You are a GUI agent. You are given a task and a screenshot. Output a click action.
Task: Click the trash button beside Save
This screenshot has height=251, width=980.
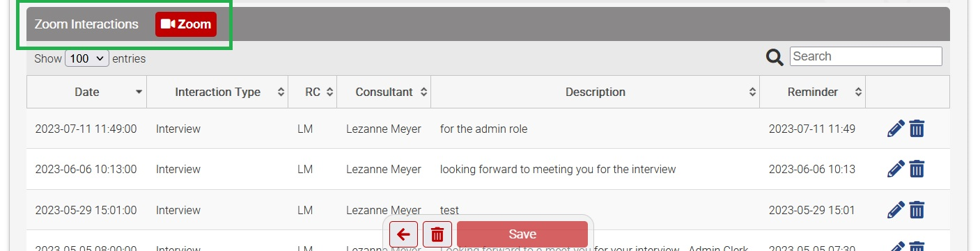(437, 234)
